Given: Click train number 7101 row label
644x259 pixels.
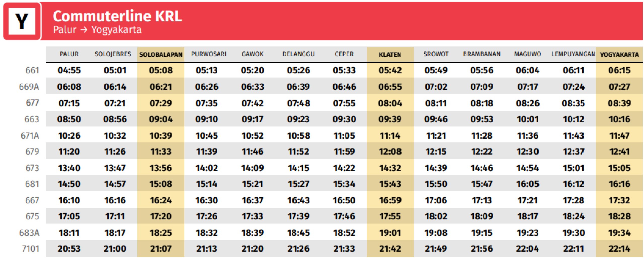Looking at the screenshot, I should 30,249.
